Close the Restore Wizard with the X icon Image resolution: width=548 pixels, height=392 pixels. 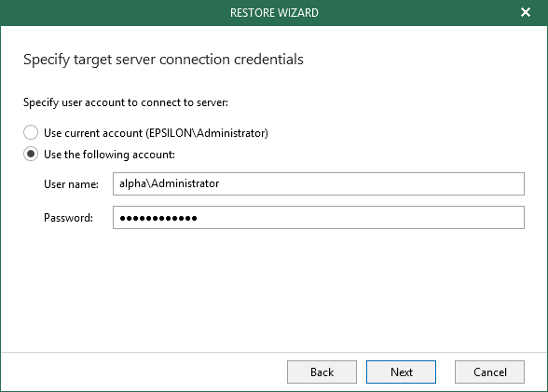[526, 12]
